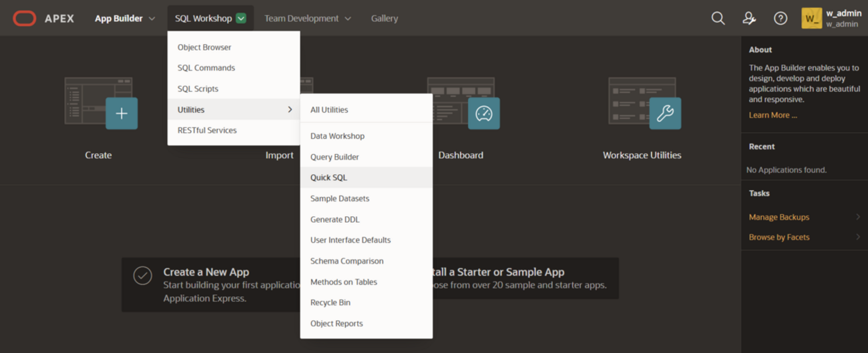Open the Manage Backups task link
868x353 pixels.
(779, 217)
